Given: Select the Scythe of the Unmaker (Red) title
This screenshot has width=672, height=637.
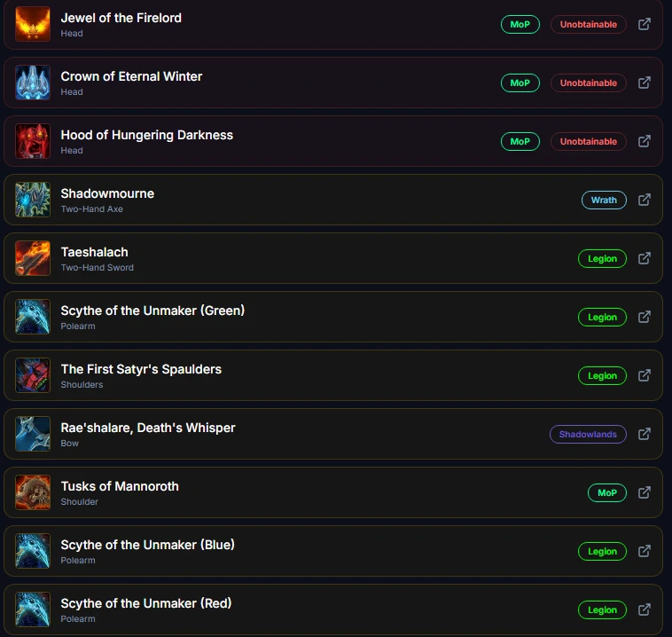Looking at the screenshot, I should click(146, 603).
